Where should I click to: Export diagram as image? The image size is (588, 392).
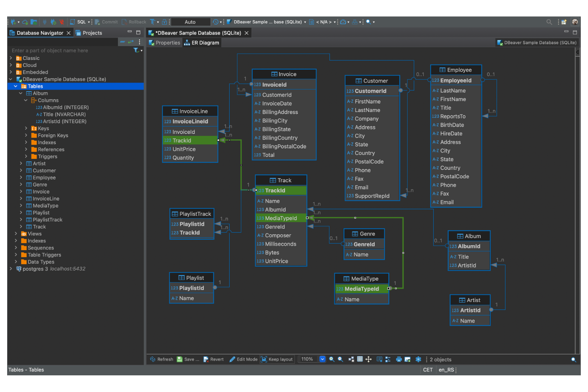tap(407, 359)
